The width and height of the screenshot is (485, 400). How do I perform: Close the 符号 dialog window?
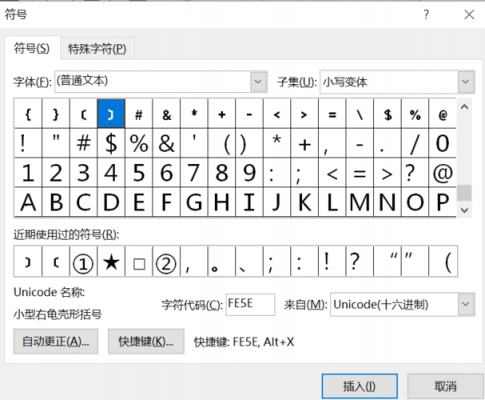pos(469,15)
